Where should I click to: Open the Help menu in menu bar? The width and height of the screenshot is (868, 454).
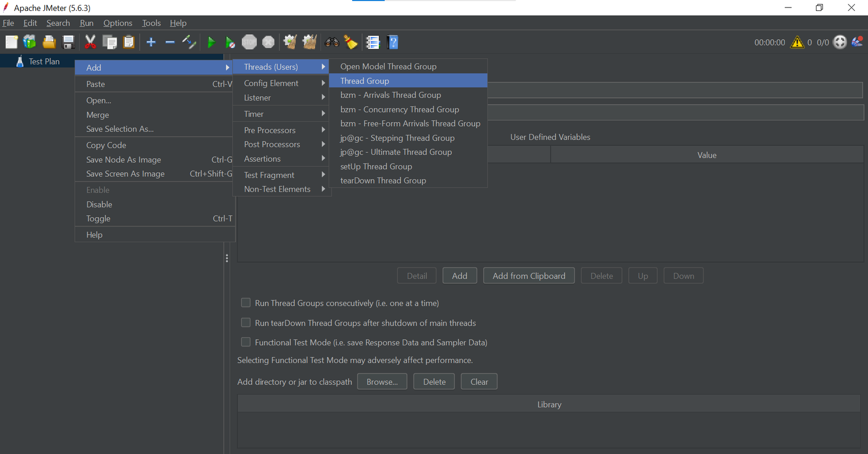pyautogui.click(x=178, y=23)
